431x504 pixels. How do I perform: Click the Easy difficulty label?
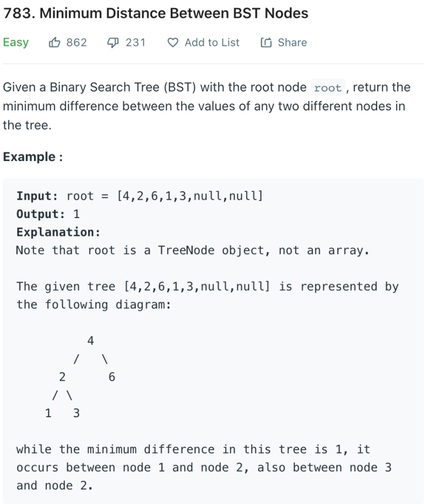click(x=16, y=43)
